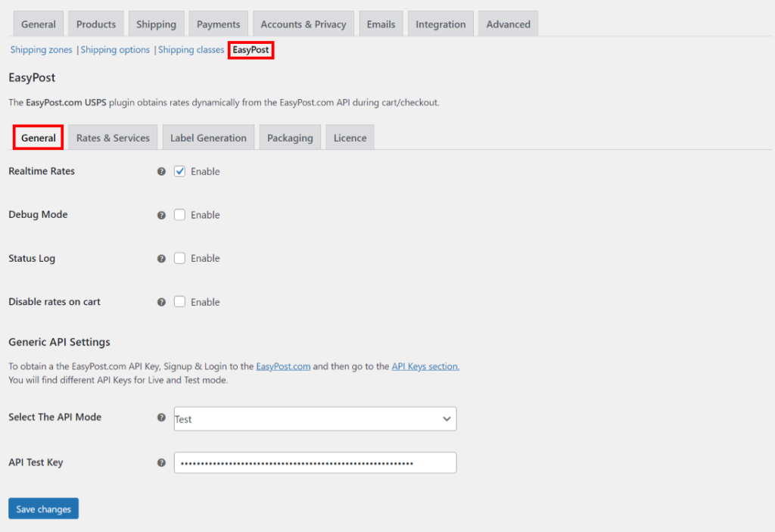Open the Shipping zones link
Image resolution: width=775 pixels, height=532 pixels.
42,50
